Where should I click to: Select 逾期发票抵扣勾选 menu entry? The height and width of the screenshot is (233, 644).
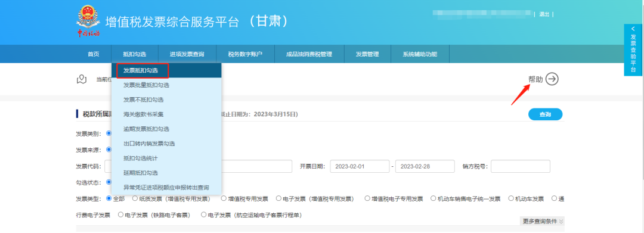(166, 129)
